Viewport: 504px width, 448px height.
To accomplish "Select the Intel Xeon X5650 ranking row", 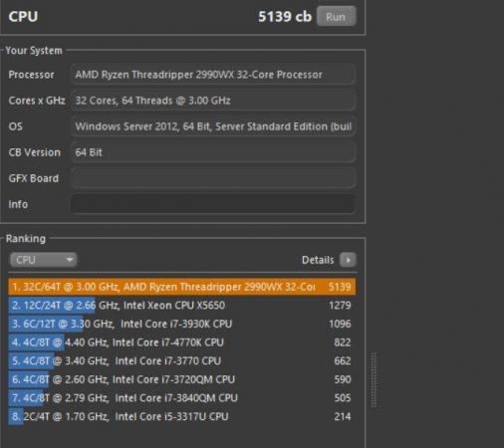I will pos(182,306).
